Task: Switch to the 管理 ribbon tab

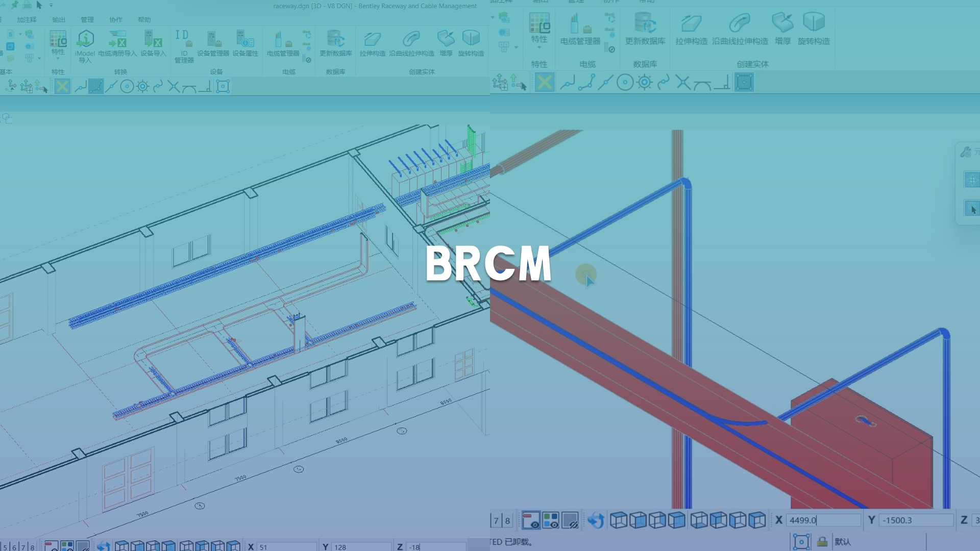Action: pos(87,19)
